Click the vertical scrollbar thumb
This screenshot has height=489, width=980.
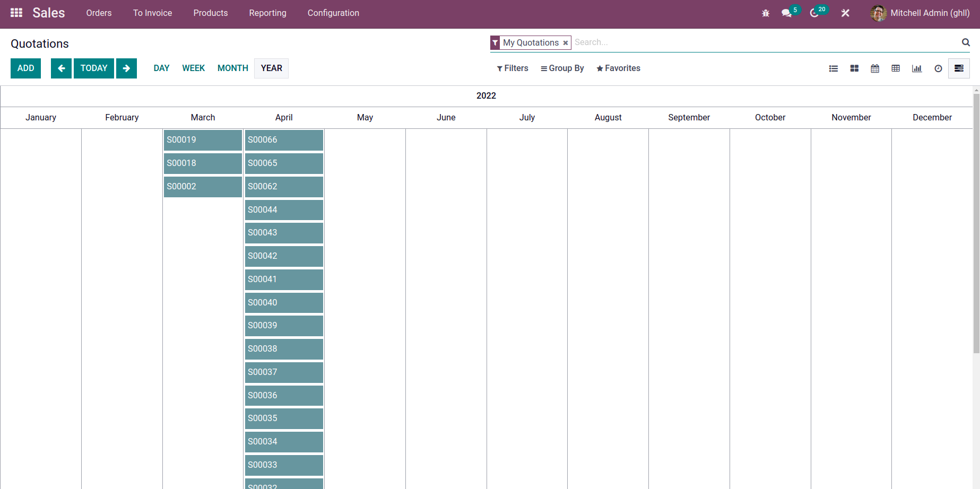976,223
